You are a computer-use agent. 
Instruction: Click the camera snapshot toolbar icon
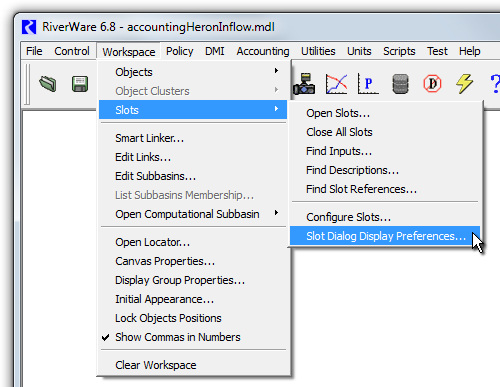coord(304,84)
